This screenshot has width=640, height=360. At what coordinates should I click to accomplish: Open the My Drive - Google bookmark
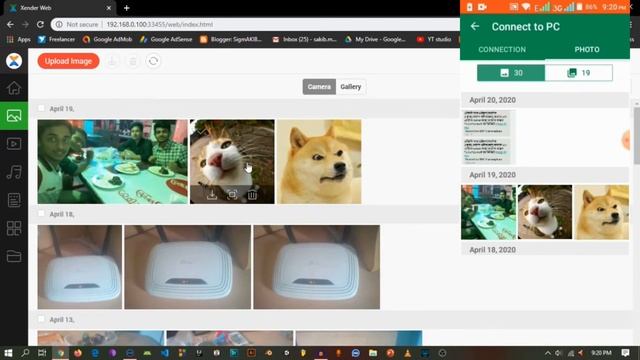pos(375,39)
